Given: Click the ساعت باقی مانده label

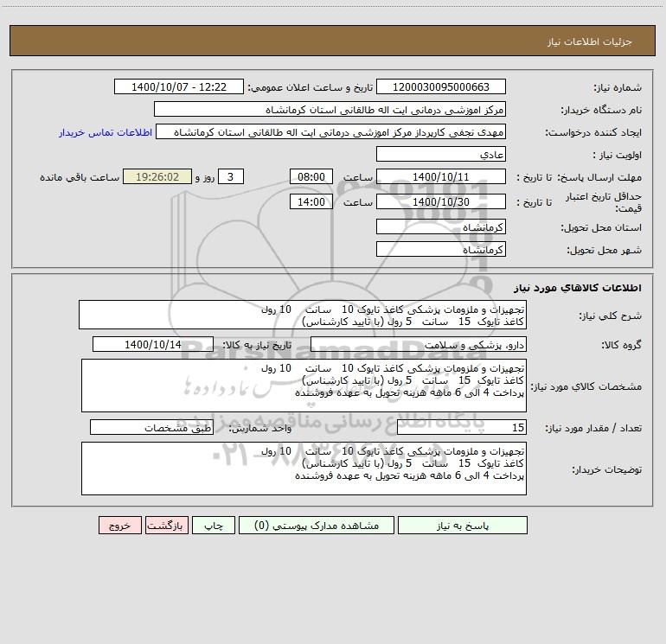Looking at the screenshot, I should click(80, 177).
